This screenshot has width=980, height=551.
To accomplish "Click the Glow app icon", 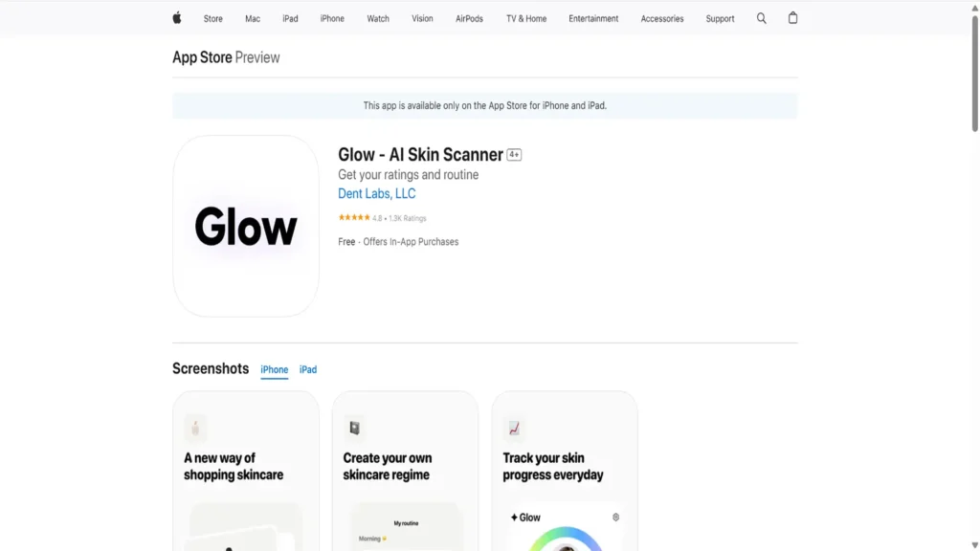I will tap(246, 226).
